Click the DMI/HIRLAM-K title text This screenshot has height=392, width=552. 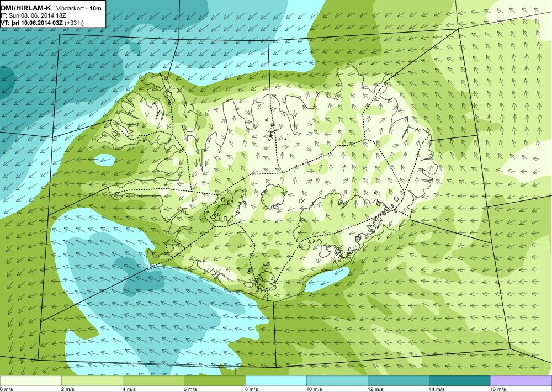(26, 8)
